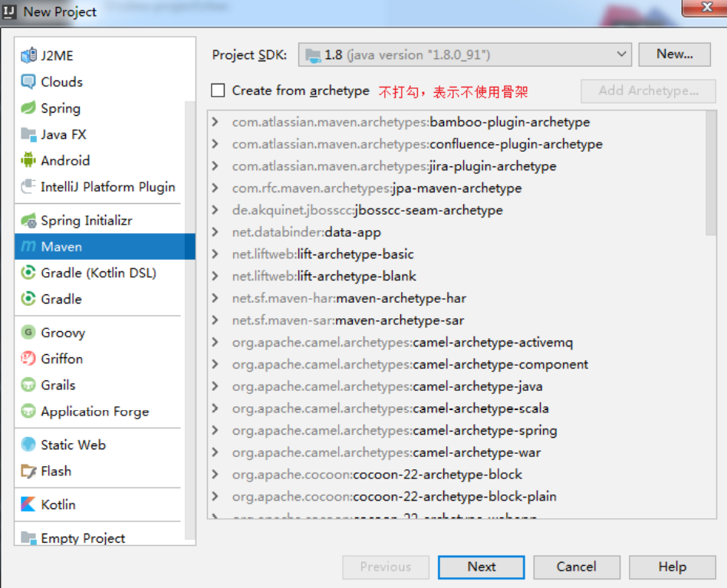Viewport: 727px width, 588px height.
Task: Click the Clouds project type icon
Action: [x=28, y=82]
